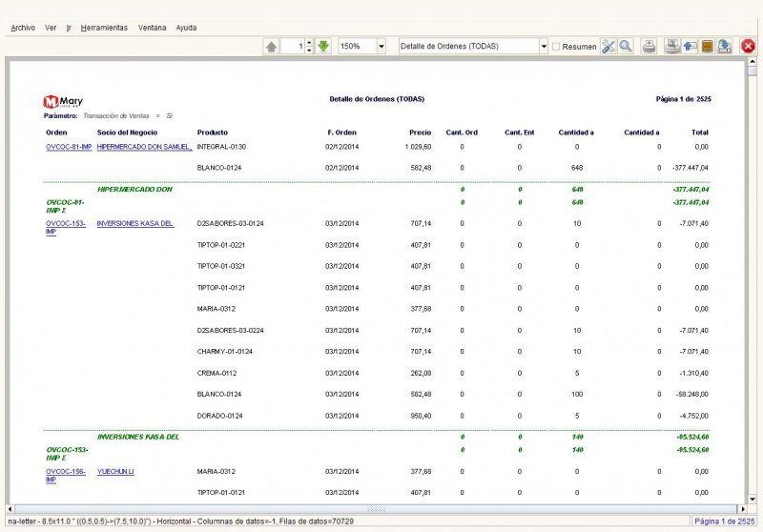Open the Ver menu
The width and height of the screenshot is (763, 532).
tap(51, 28)
